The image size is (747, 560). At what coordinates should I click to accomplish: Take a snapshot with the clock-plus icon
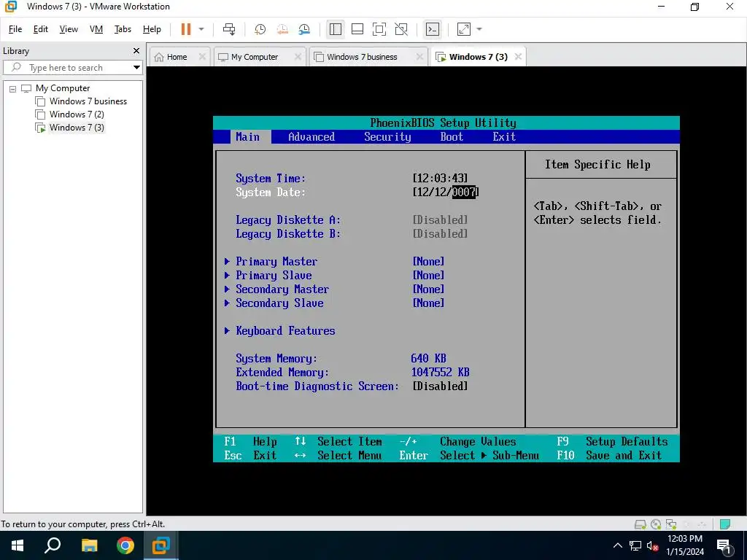[260, 29]
